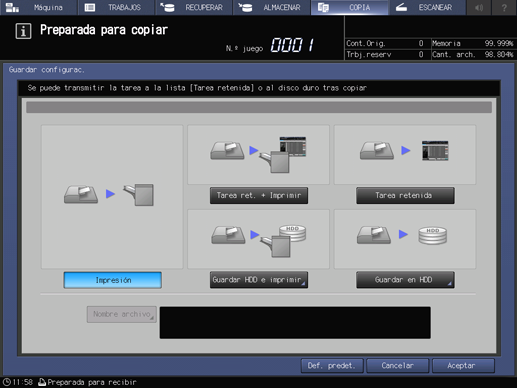Click the black file name display field
This screenshot has width=517, height=388.
pyautogui.click(x=295, y=323)
